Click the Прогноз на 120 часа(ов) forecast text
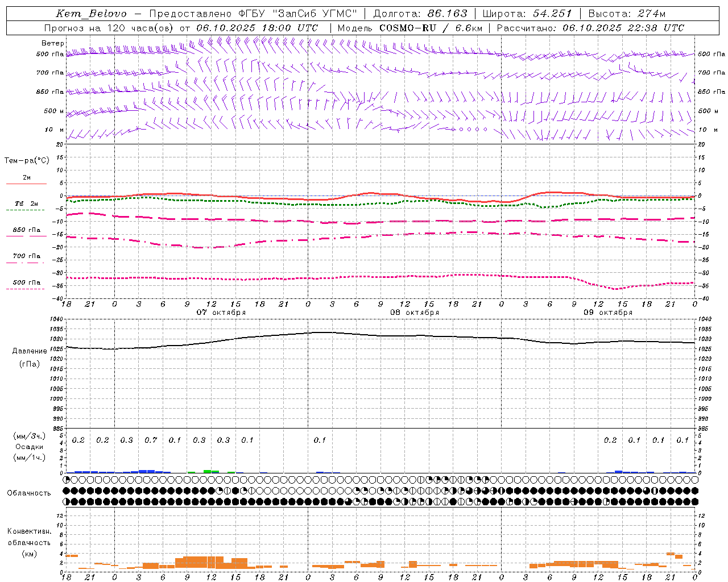Viewport: 728px width, 582px height. click(109, 28)
